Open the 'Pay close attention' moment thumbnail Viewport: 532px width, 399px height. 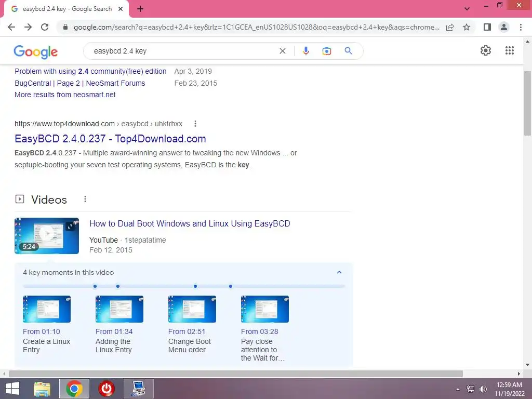[x=265, y=309]
